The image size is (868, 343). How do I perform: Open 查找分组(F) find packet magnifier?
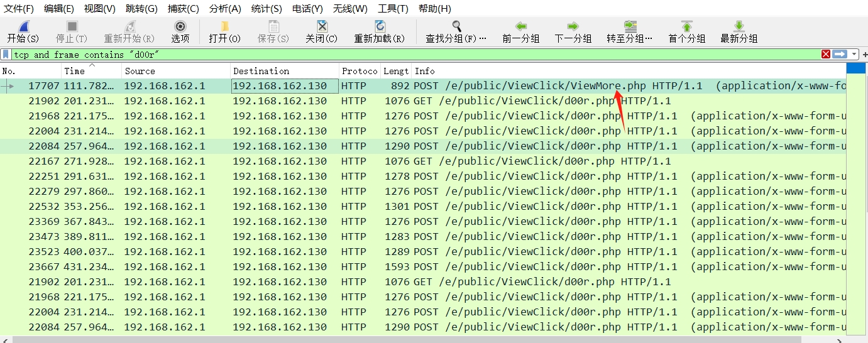pyautogui.click(x=456, y=26)
